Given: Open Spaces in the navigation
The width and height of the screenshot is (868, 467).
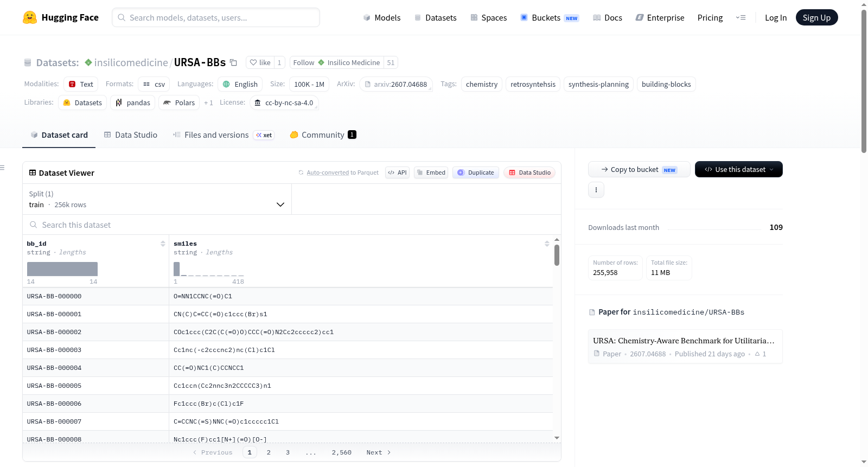Looking at the screenshot, I should pos(488,18).
